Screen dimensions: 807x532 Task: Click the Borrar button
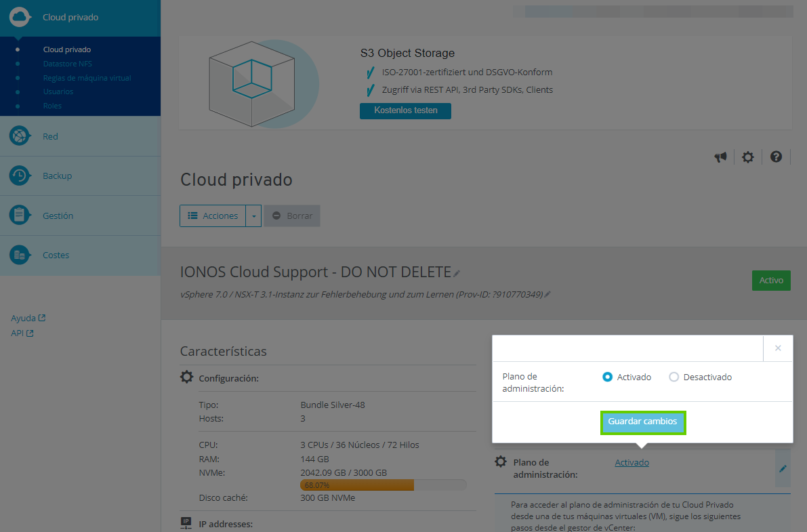point(292,216)
